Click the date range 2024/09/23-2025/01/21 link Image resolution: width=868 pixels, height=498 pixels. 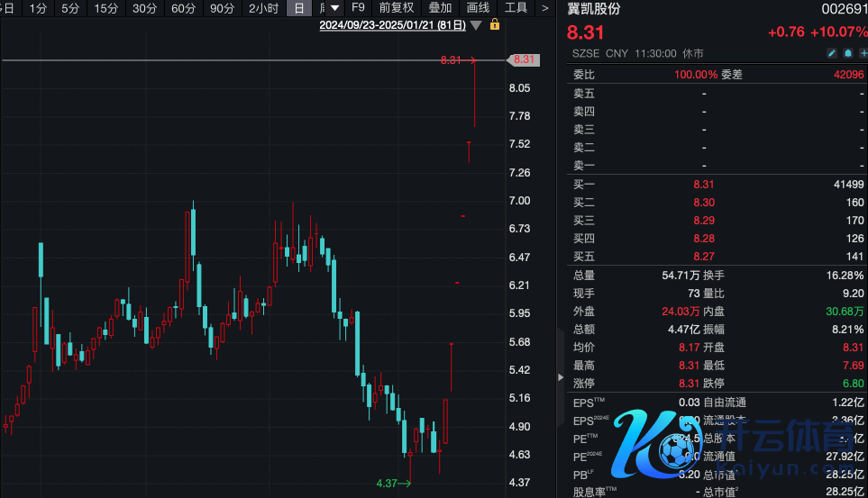pos(392,25)
